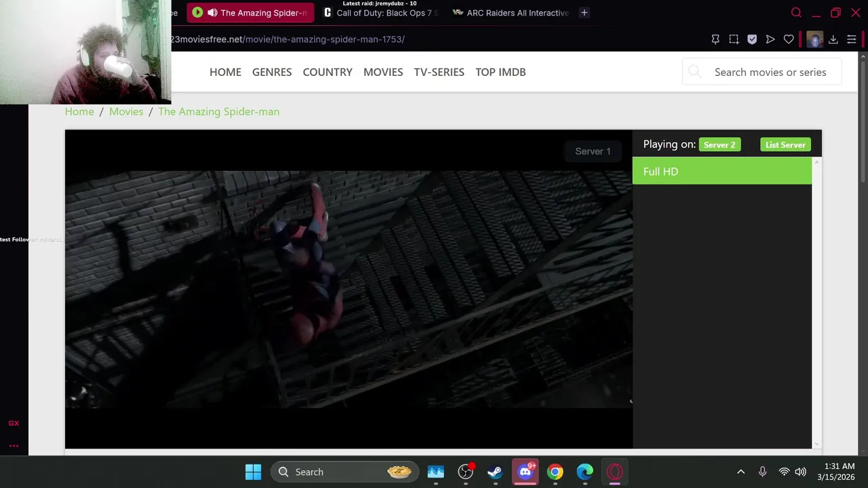
Task: Open the Photos app taskbar icon
Action: tap(435, 472)
